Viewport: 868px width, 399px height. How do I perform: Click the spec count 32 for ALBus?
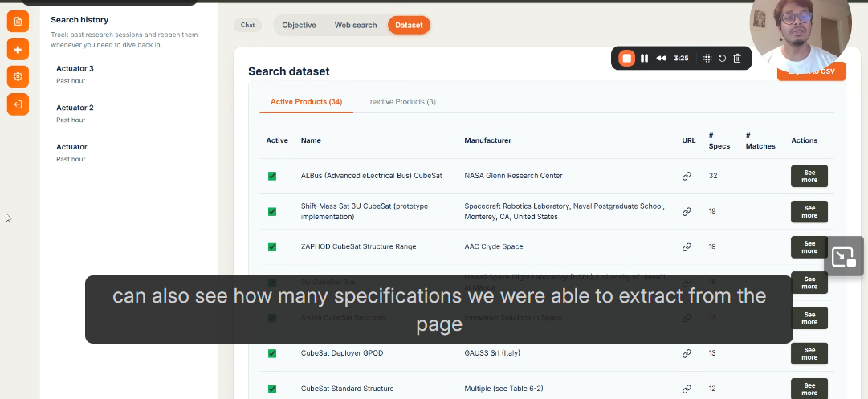click(712, 176)
